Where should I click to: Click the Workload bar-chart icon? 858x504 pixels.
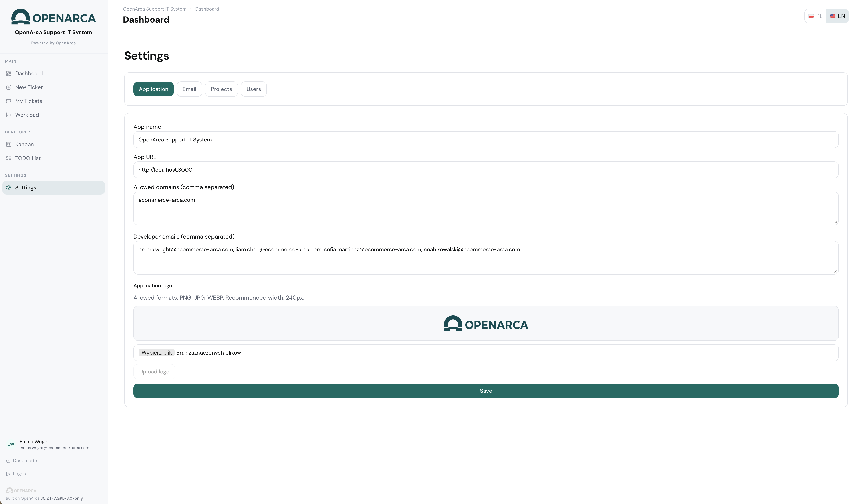(x=9, y=115)
